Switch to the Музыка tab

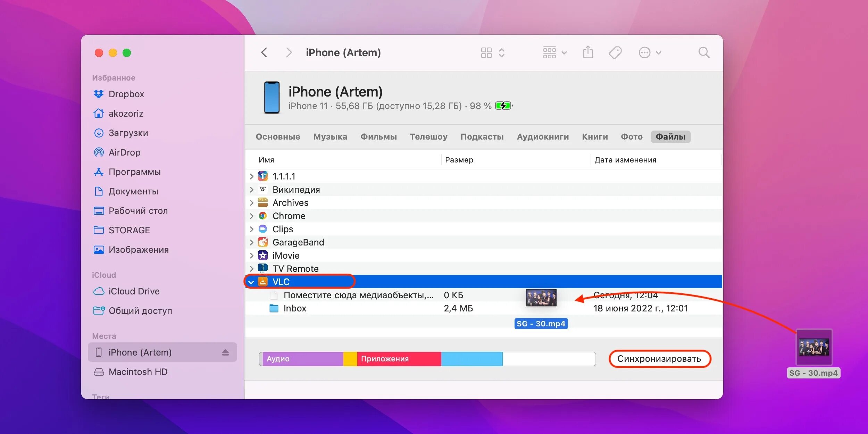[x=330, y=137]
